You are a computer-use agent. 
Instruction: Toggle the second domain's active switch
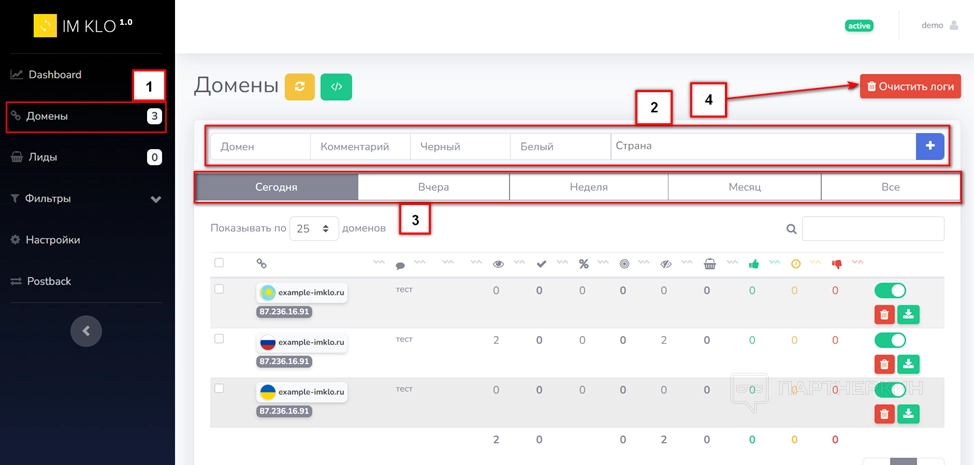click(890, 340)
